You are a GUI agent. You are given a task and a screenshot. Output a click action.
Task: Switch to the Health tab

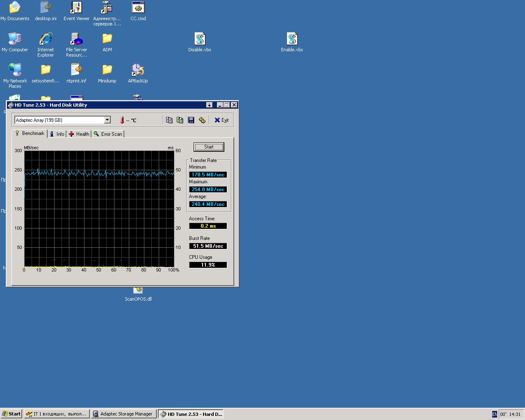pos(79,134)
